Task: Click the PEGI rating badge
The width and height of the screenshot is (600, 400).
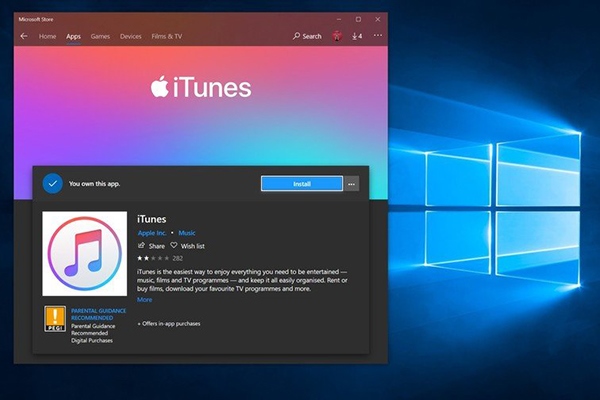Action: [55, 318]
